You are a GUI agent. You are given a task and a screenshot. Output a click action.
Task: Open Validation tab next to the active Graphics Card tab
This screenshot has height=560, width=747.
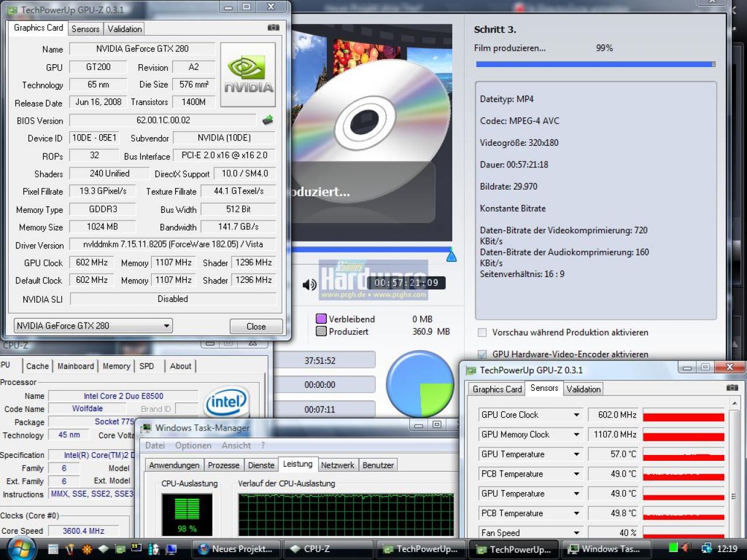[x=124, y=29]
